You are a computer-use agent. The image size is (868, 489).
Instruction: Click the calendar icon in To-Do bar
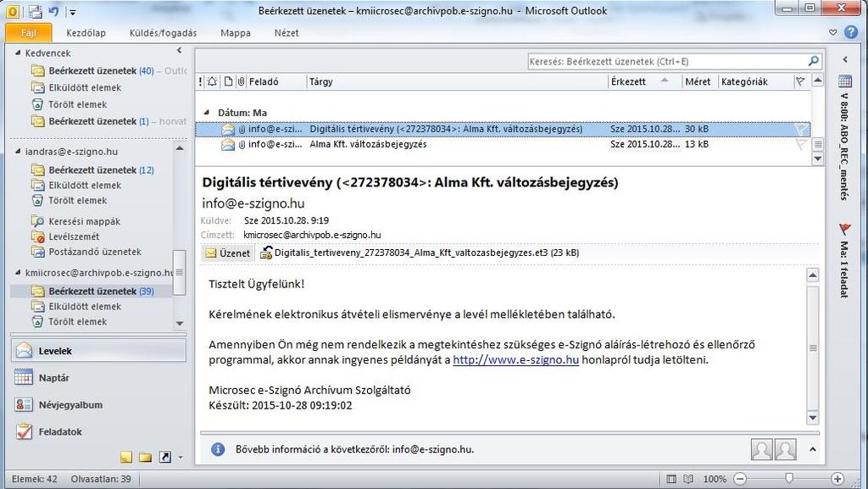coord(845,81)
